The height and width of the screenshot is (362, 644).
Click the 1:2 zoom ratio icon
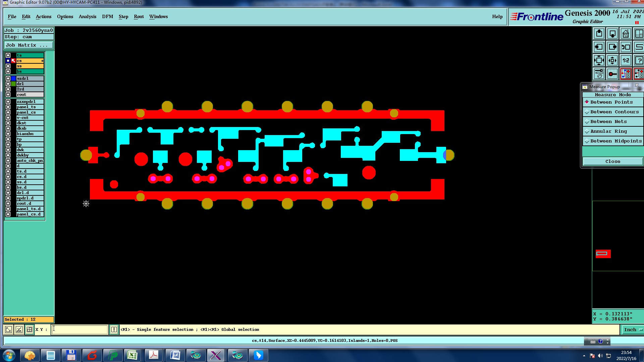626,61
